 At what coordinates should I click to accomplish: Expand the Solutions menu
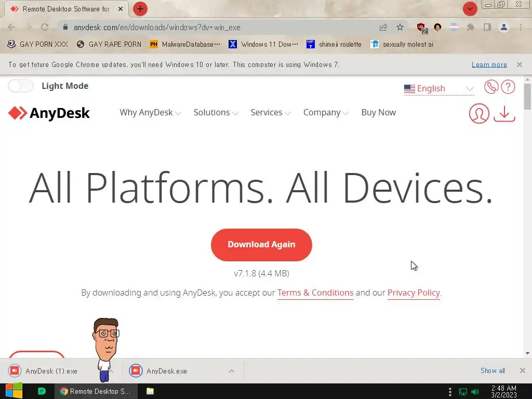216,113
